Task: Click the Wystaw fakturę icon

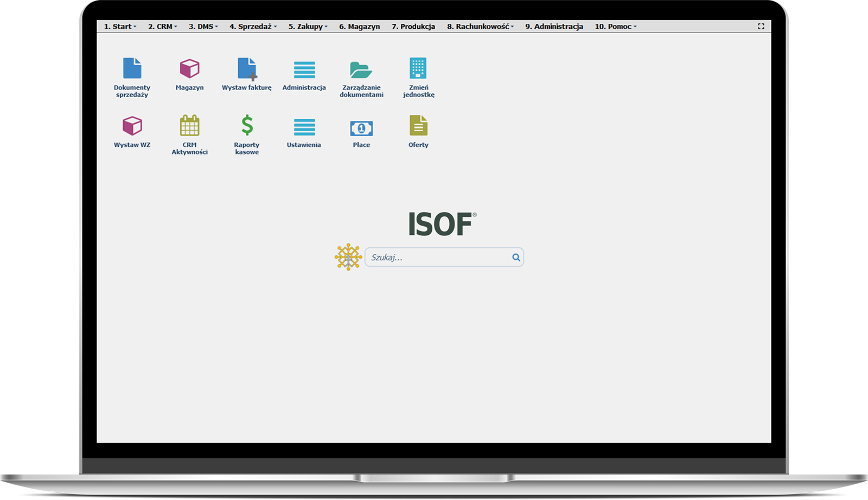Action: pyautogui.click(x=247, y=69)
